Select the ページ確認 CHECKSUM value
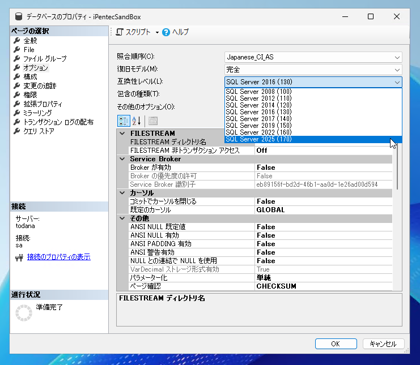The height and width of the screenshot is (365, 420). [323, 286]
